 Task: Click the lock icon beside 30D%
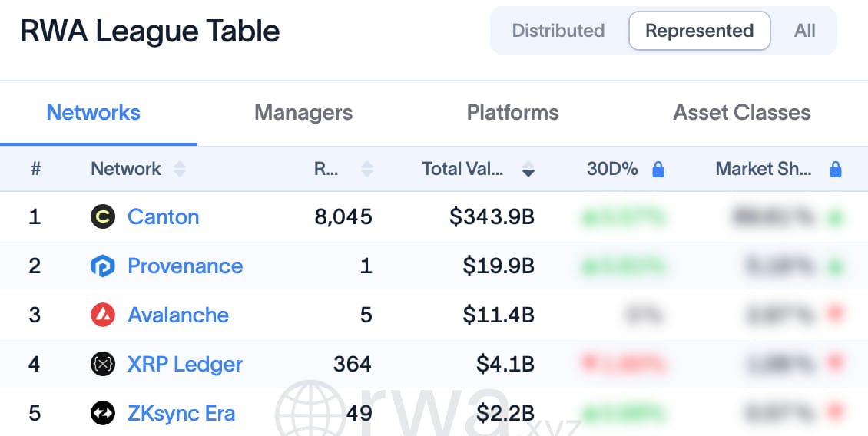click(658, 169)
